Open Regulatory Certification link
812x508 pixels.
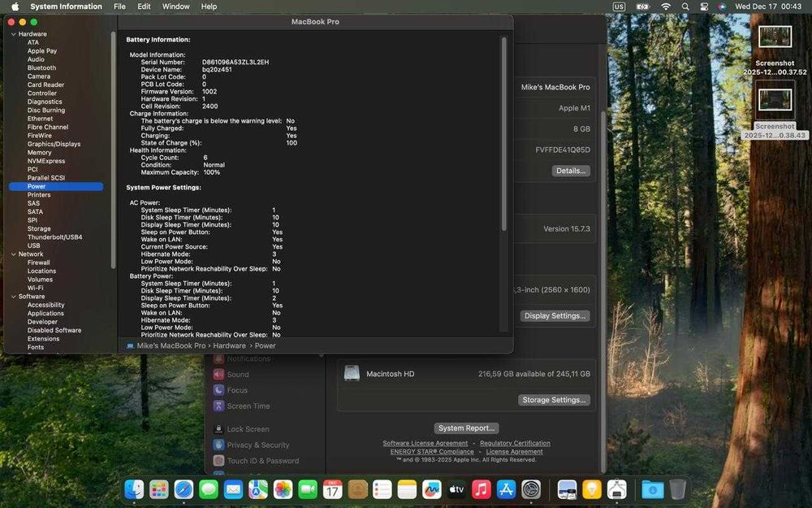click(515, 443)
